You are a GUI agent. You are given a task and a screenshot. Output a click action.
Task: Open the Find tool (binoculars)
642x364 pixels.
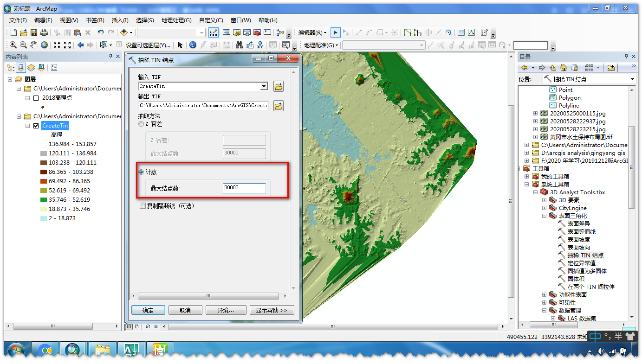(239, 45)
